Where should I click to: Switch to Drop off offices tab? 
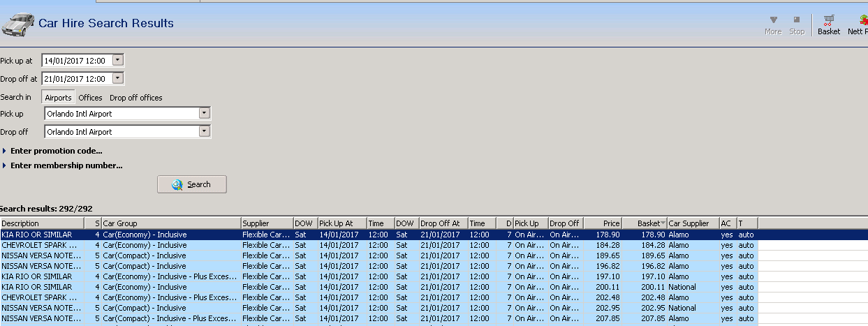click(x=136, y=98)
